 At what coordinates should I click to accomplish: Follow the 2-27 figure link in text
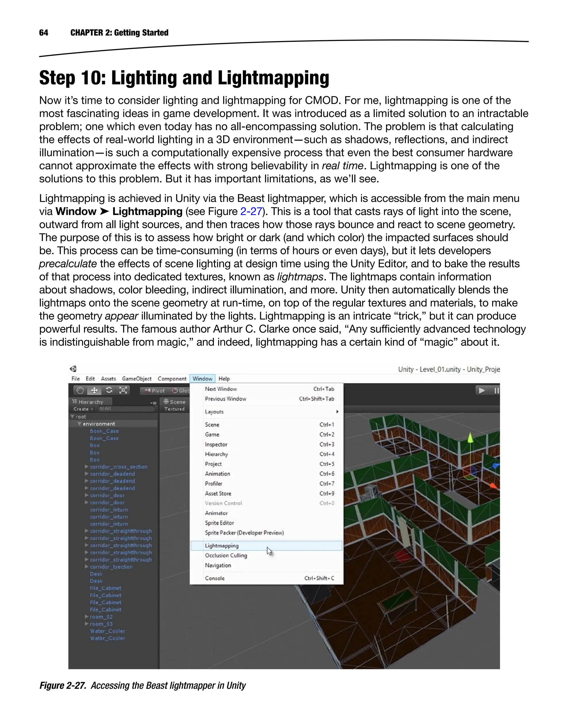click(251, 211)
